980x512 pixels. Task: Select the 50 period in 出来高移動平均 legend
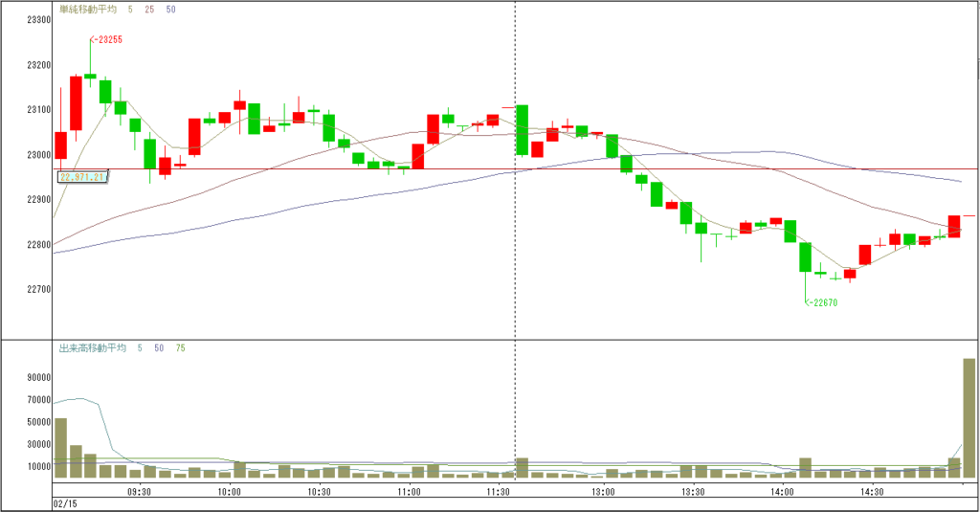coord(159,348)
